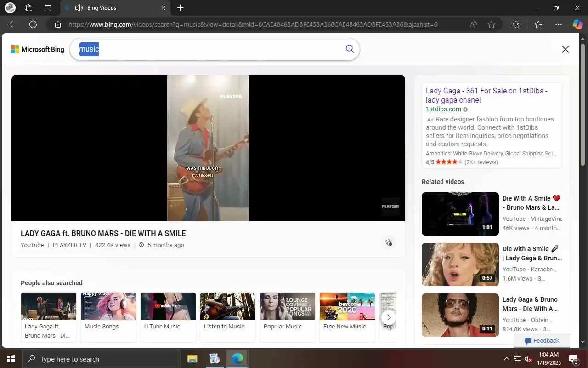Open the Lady Gaga 1stDibs ad link
The width and height of the screenshot is (588, 368).
point(486,95)
